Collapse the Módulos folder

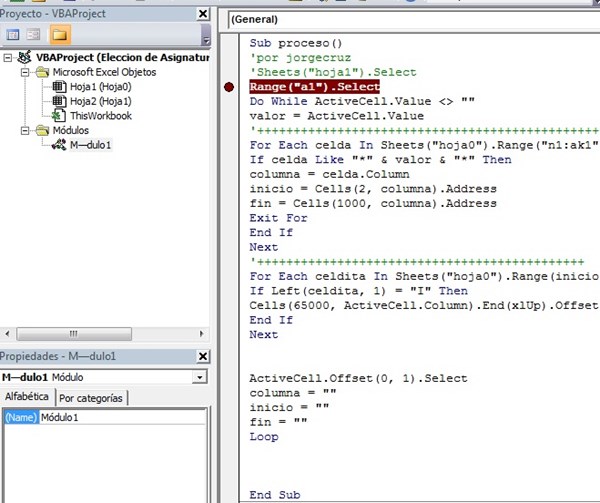point(26,130)
